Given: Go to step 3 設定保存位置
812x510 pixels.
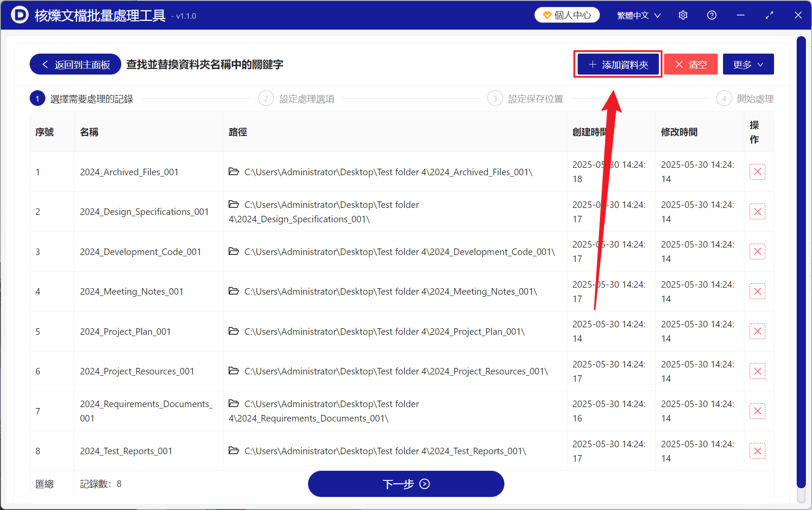Looking at the screenshot, I should click(x=525, y=99).
